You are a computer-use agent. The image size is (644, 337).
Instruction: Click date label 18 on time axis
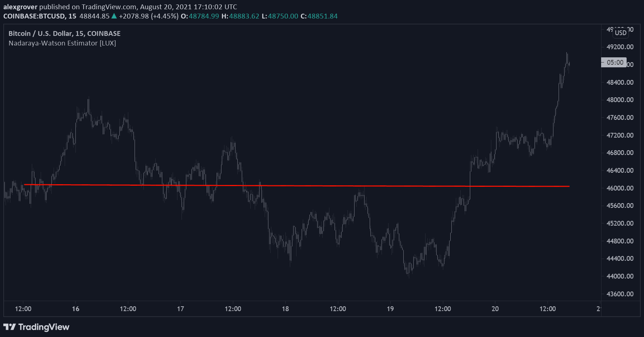(285, 309)
